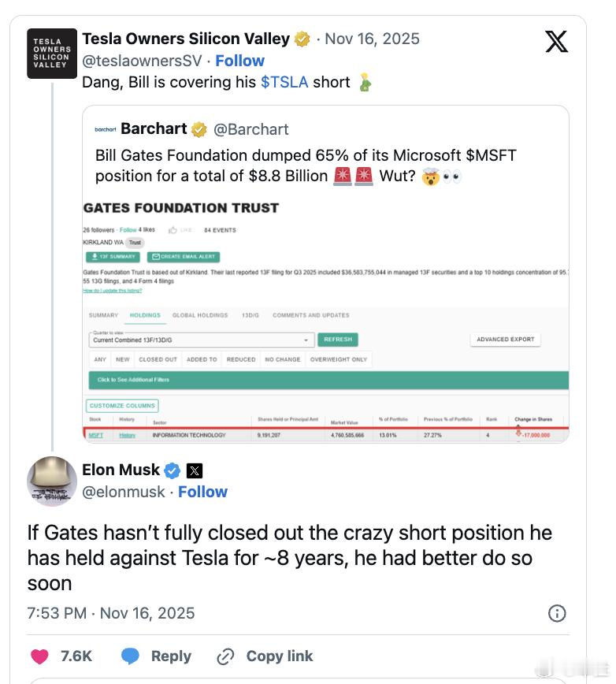This screenshot has height=684, width=616.
Task: Click the Copy link chain icon
Action: pyautogui.click(x=225, y=656)
